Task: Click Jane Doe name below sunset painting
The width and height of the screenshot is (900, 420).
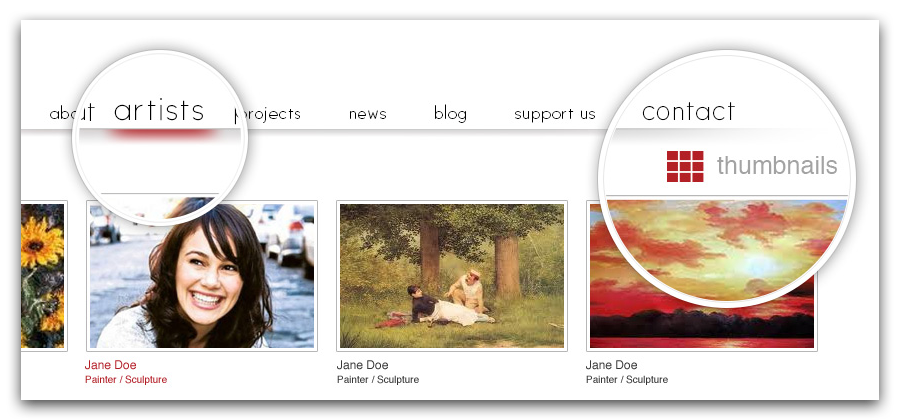Action: tap(611, 365)
